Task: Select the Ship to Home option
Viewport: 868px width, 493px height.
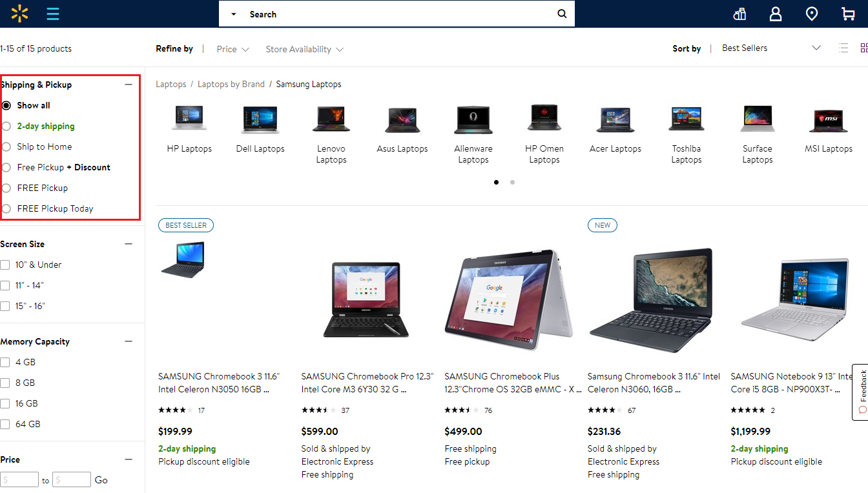Action: click(6, 146)
